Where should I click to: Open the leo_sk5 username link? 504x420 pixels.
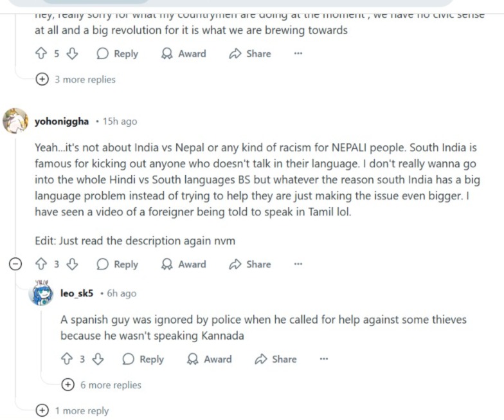click(76, 293)
